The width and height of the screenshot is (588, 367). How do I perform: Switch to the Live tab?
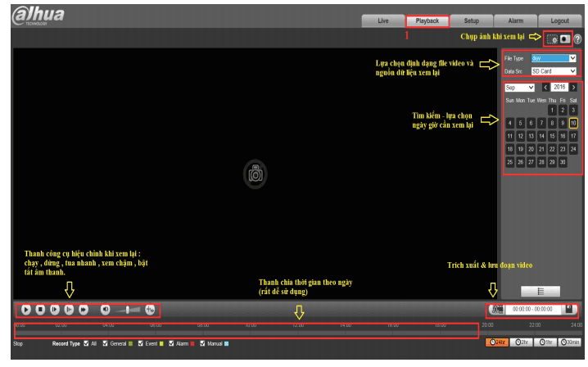coord(382,20)
